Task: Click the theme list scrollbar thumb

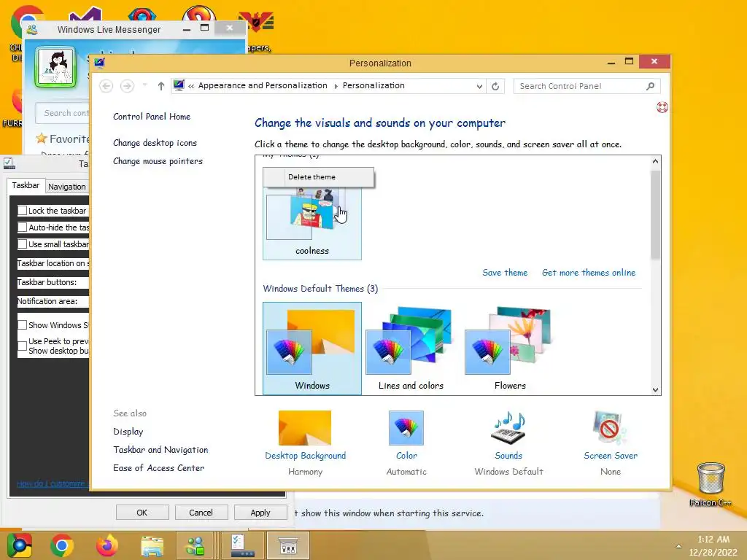Action: (656, 215)
